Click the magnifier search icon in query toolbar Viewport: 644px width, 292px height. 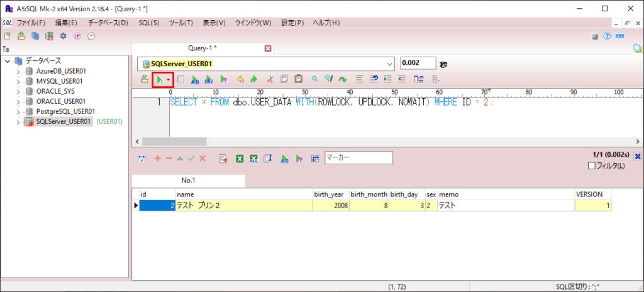point(314,80)
